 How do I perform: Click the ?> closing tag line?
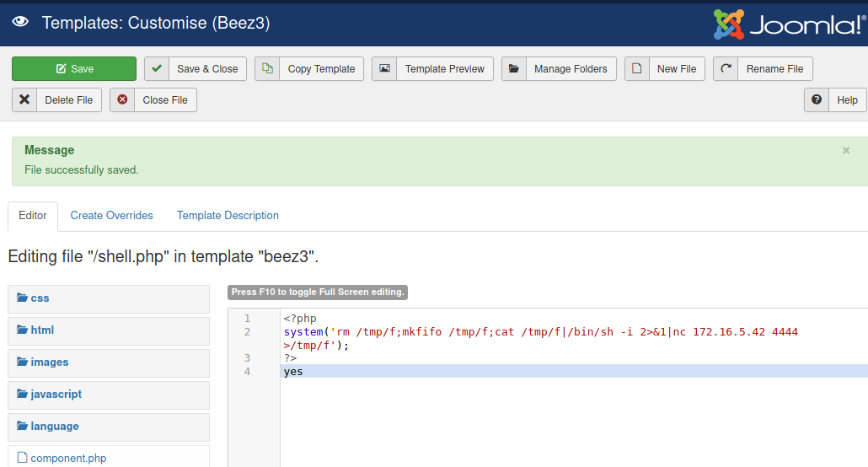pyautogui.click(x=290, y=358)
